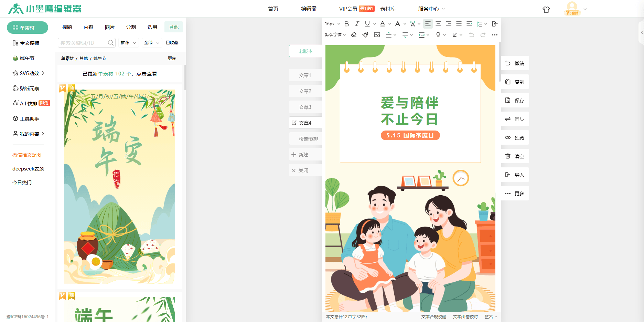644x322 pixels.
Task: Open the 素材库 menu item
Action: [x=388, y=9]
